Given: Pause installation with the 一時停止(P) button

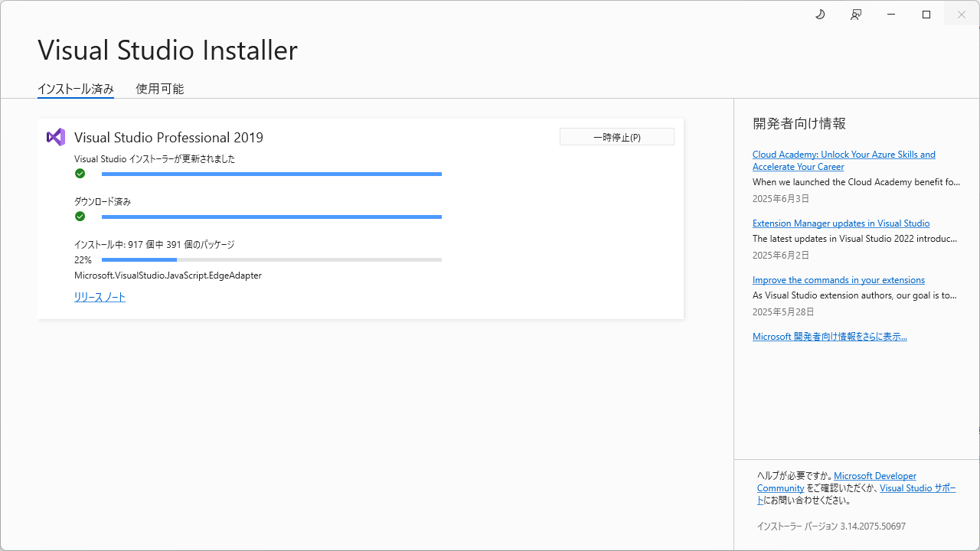Looking at the screenshot, I should [x=616, y=136].
